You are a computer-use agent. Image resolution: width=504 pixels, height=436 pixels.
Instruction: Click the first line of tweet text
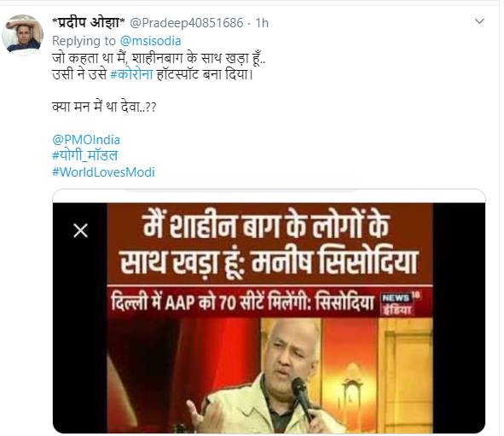pyautogui.click(x=159, y=58)
